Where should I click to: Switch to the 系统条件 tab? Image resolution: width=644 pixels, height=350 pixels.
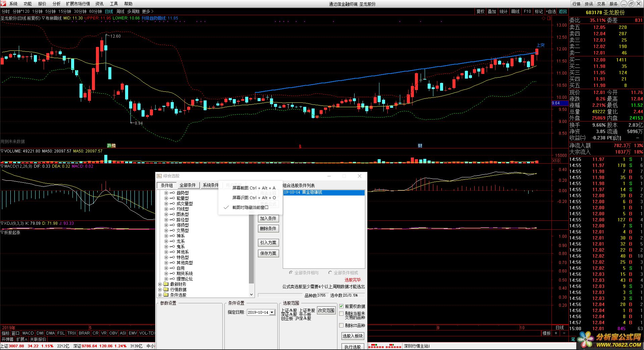(210, 185)
